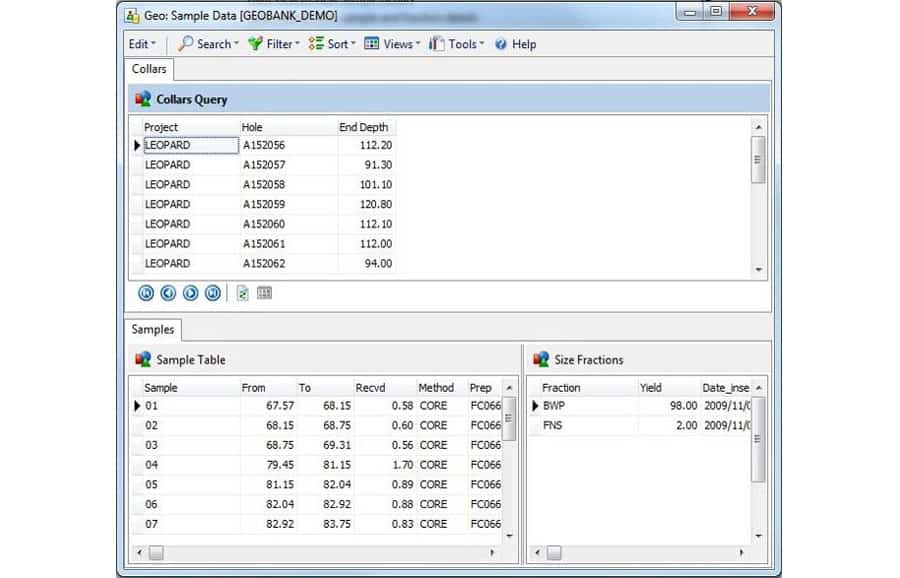Viewport: 900px width, 578px height.
Task: Open the Edit menu
Action: [x=140, y=44]
